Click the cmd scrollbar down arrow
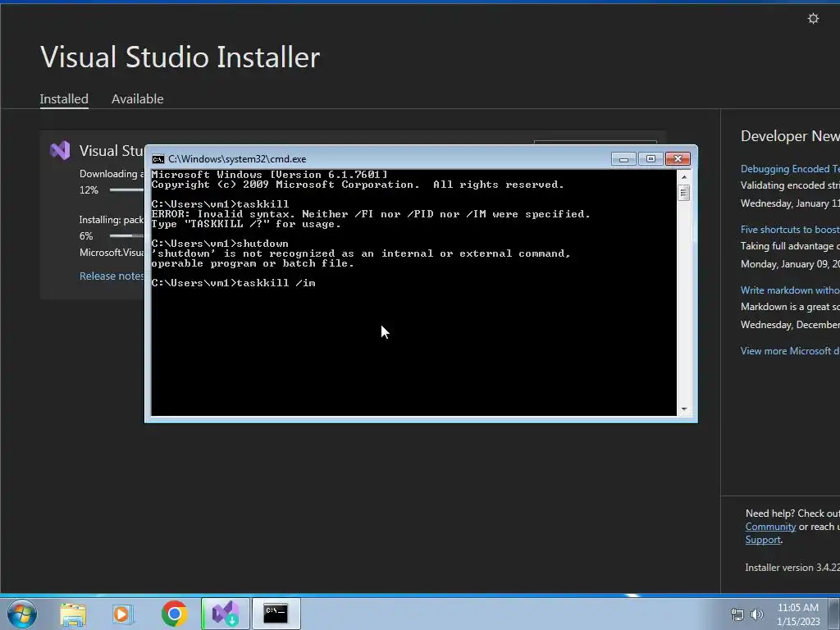Image resolution: width=840 pixels, height=630 pixels. pyautogui.click(x=683, y=409)
